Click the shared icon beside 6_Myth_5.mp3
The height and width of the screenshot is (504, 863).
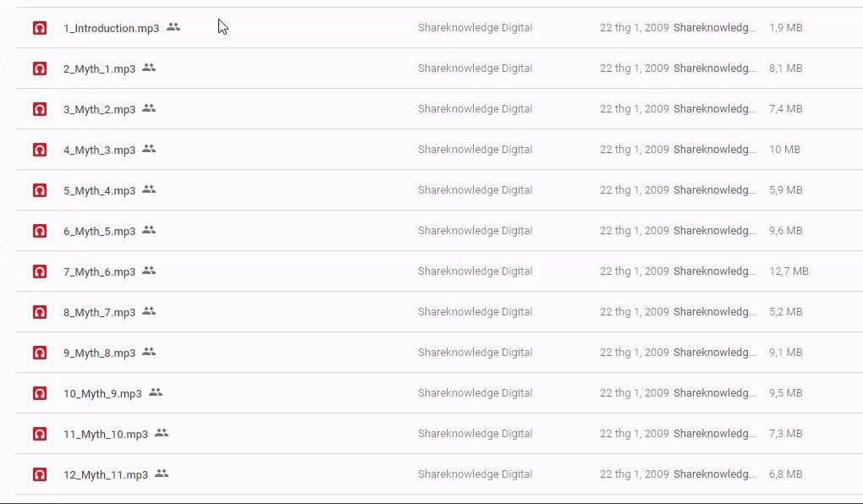149,230
